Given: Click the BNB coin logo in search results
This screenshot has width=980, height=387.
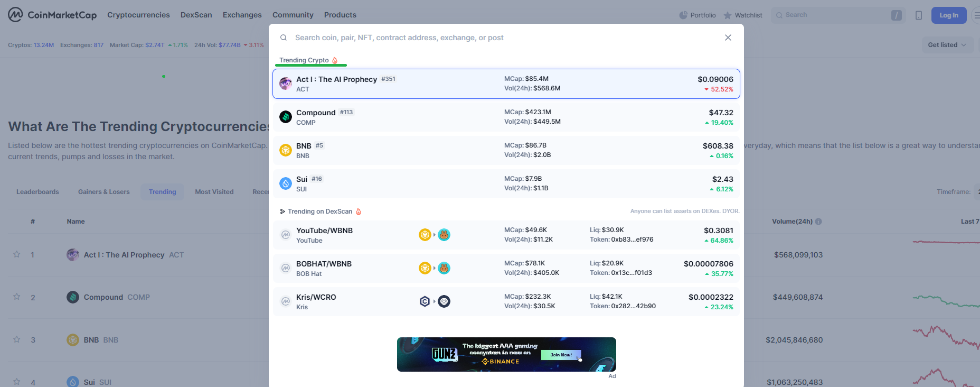Looking at the screenshot, I should pyautogui.click(x=286, y=150).
